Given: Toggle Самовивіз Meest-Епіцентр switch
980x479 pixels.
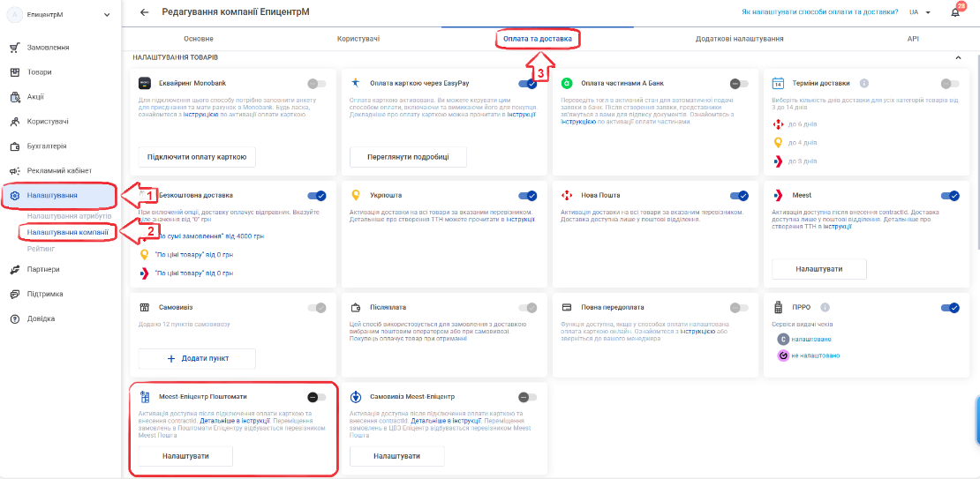Looking at the screenshot, I should pos(527,397).
